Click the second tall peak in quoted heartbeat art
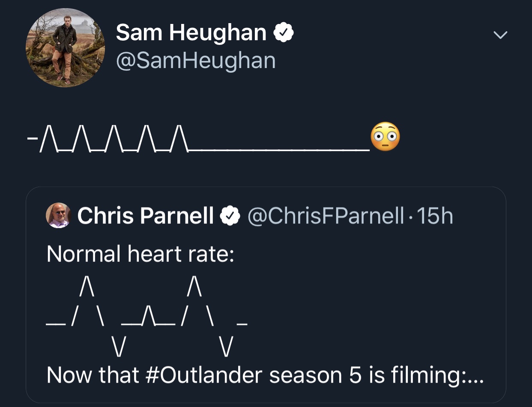Image resolution: width=532 pixels, height=407 pixels. click(x=194, y=285)
